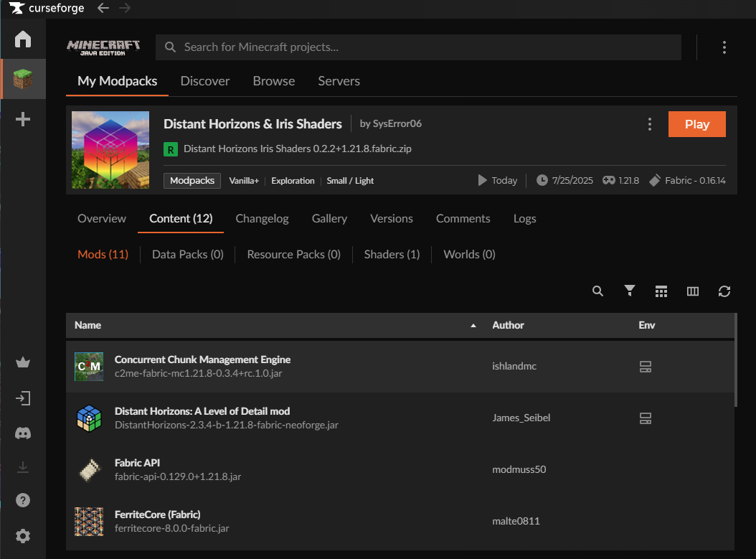Open the Overview tab
756x559 pixels.
pyautogui.click(x=102, y=218)
